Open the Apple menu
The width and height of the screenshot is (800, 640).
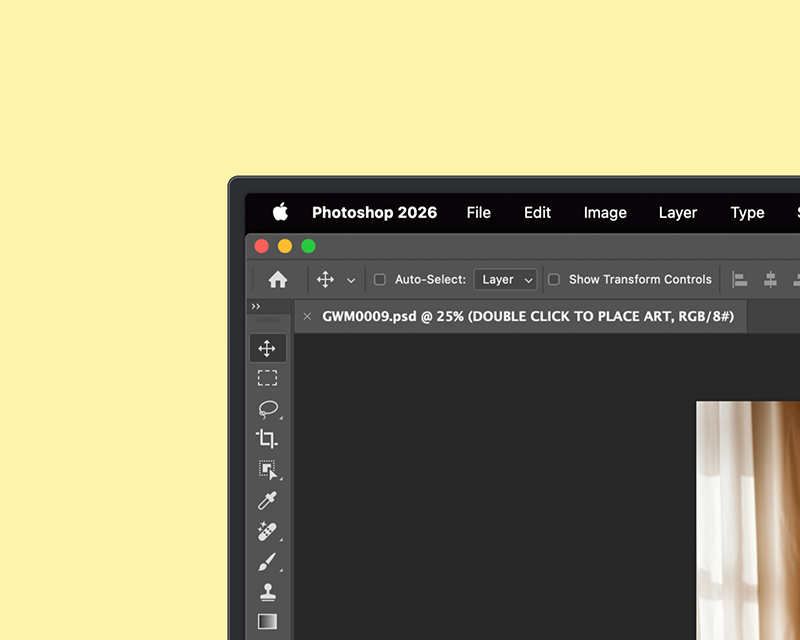click(280, 211)
